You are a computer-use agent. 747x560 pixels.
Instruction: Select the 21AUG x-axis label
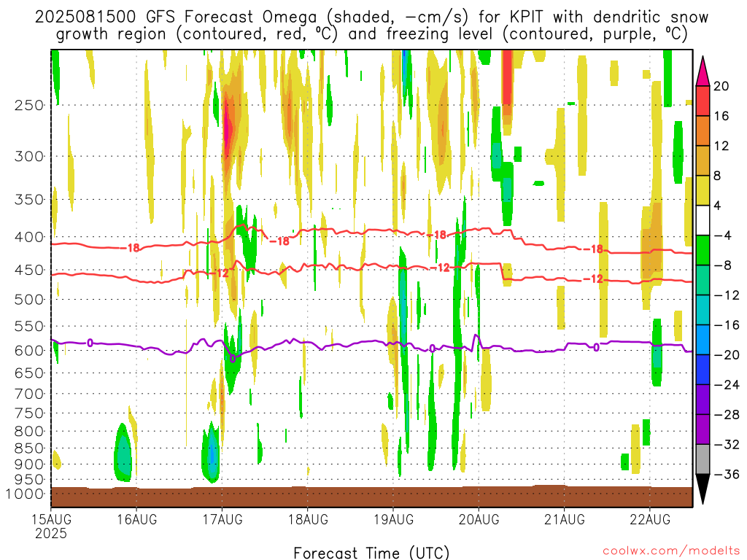click(x=565, y=519)
